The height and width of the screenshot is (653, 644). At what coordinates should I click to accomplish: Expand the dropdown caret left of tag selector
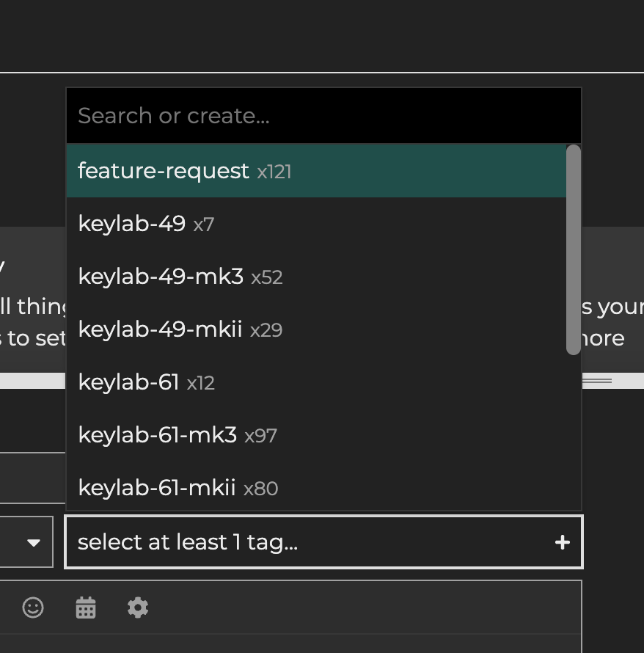point(33,542)
